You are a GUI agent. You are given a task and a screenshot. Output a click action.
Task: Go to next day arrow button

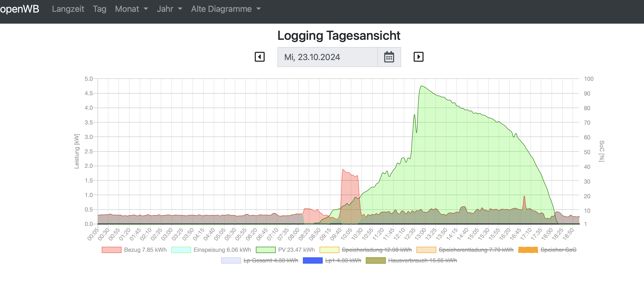(418, 57)
